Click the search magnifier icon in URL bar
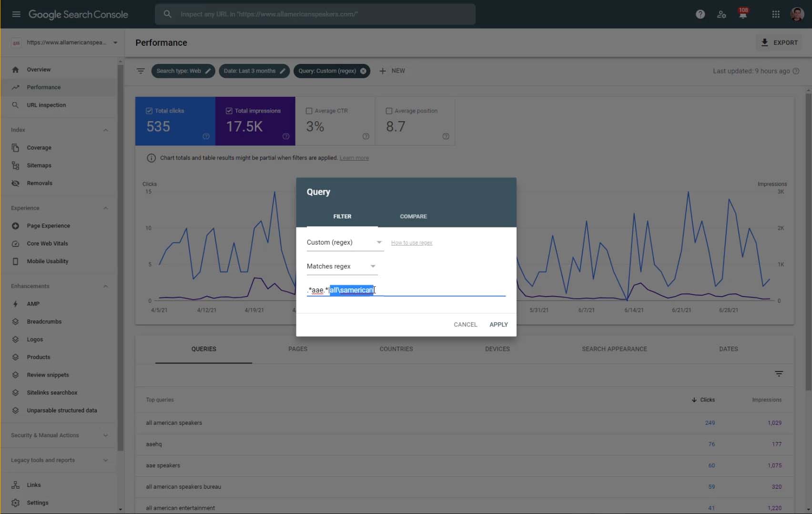Image resolution: width=812 pixels, height=514 pixels. [x=167, y=14]
